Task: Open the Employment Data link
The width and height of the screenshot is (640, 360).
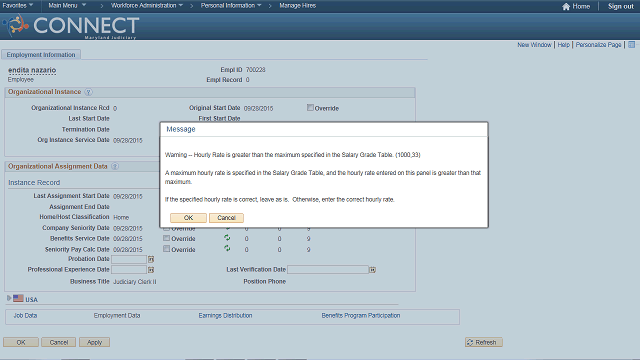Action: tap(117, 316)
